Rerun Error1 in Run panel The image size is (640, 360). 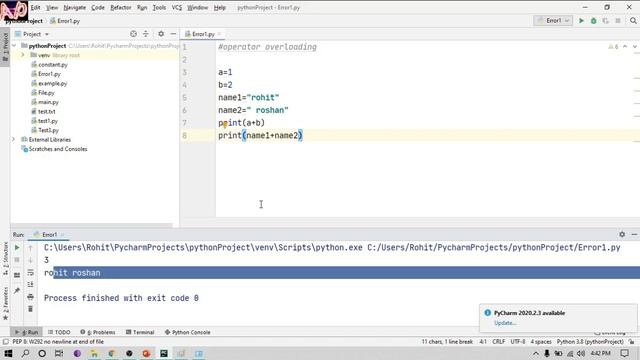pos(17,247)
